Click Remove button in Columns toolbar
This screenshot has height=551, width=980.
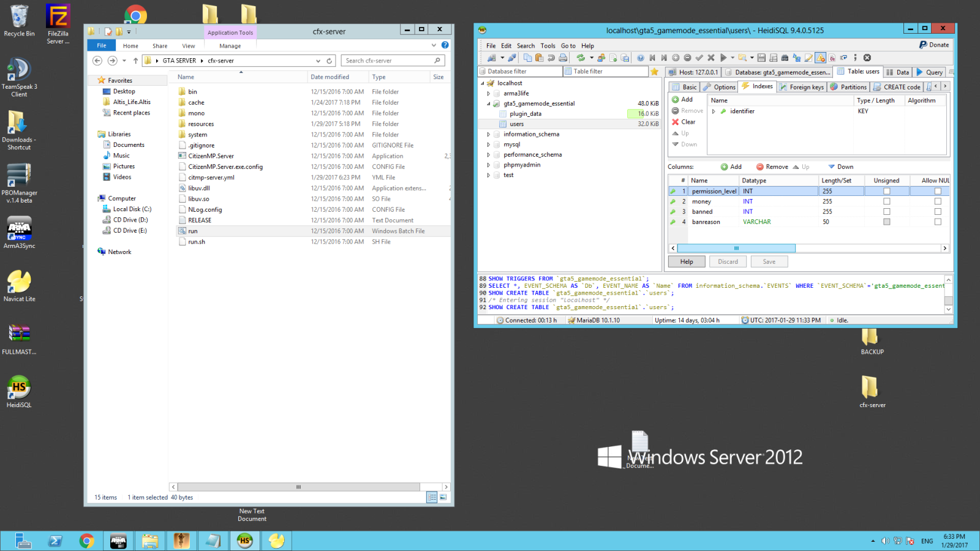pos(772,167)
